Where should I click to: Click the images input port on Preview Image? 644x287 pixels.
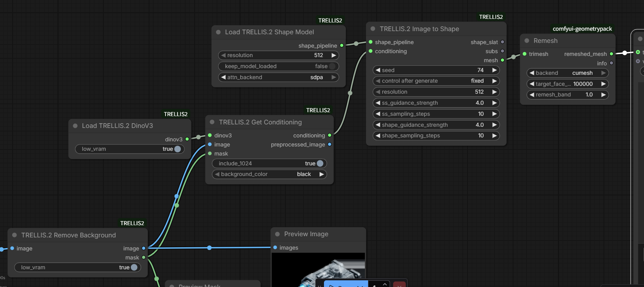point(275,248)
